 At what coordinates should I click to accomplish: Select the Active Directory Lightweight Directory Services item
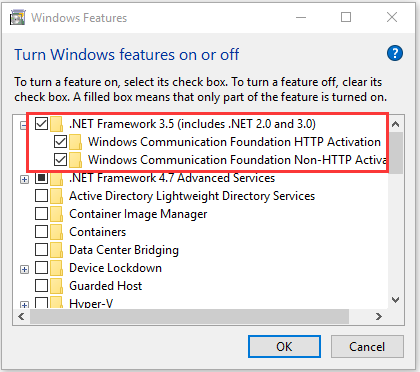(x=192, y=196)
